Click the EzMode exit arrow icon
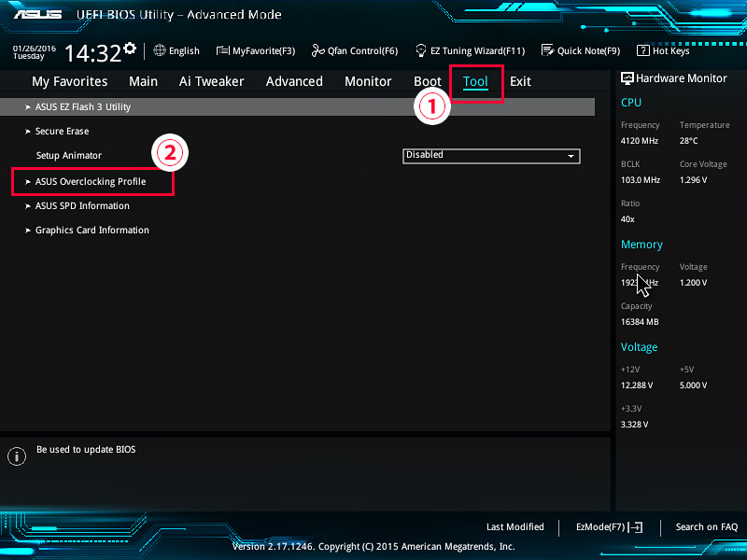Image resolution: width=747 pixels, height=560 pixels. coord(635,527)
